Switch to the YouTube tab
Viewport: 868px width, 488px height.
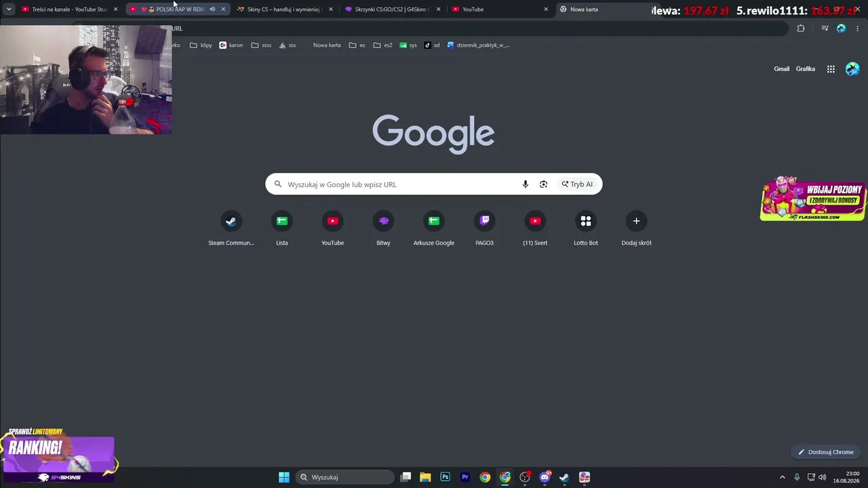[499, 9]
